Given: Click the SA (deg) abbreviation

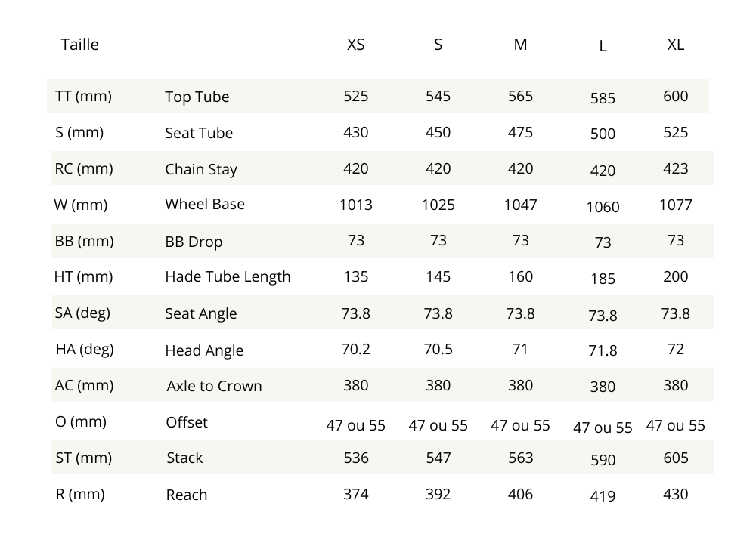Looking at the screenshot, I should point(82,313).
